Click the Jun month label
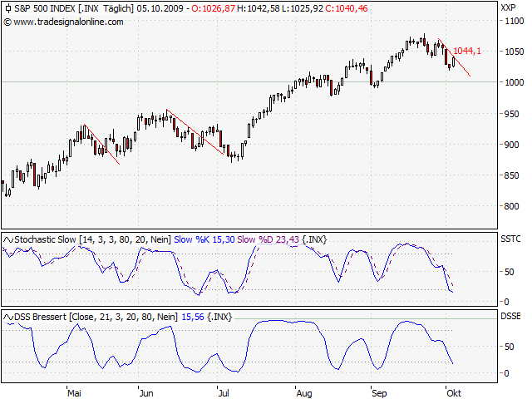Image resolution: width=532 pixels, height=399 pixels. click(146, 393)
